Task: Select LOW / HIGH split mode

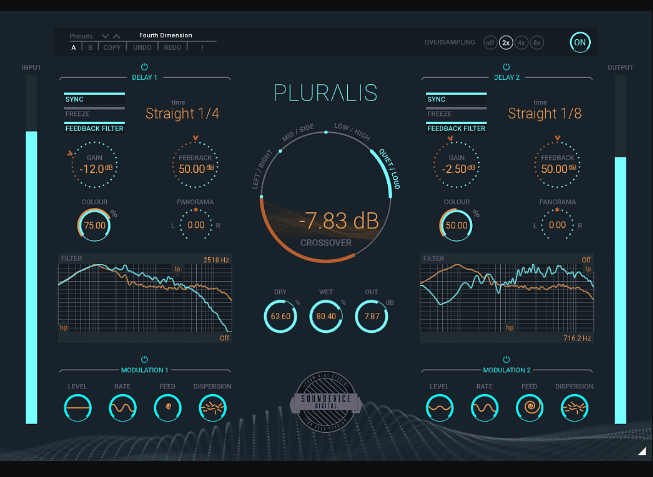Action: click(352, 131)
